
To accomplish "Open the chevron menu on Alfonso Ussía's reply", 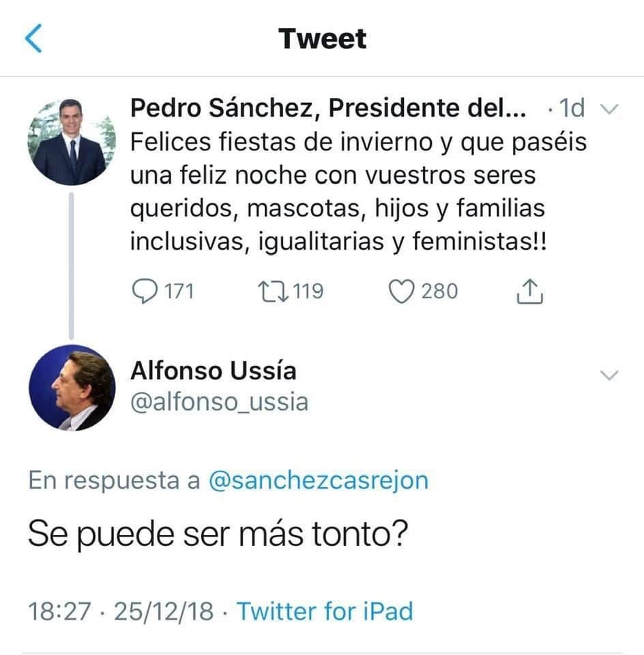I will coord(608,375).
